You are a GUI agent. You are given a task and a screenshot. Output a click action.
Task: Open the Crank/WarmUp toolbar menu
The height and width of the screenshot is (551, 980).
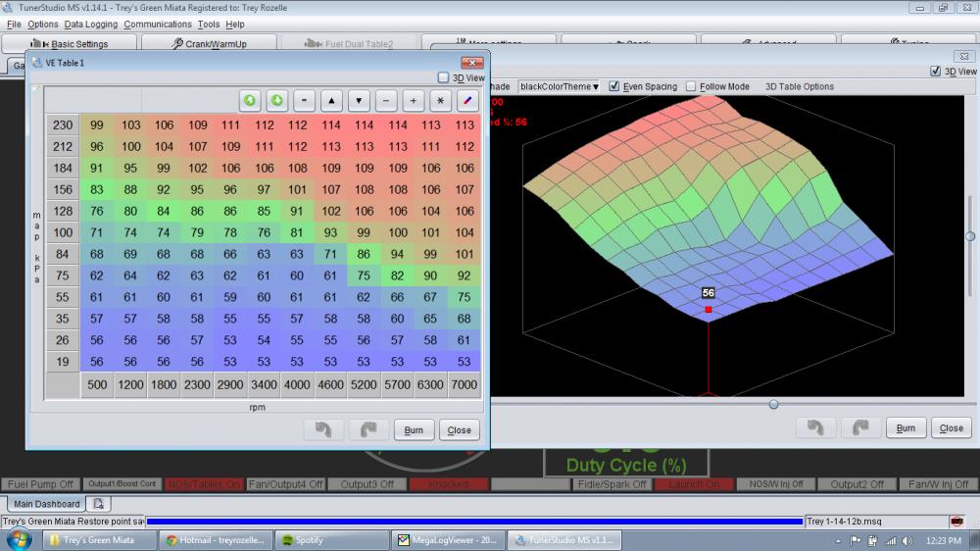209,44
